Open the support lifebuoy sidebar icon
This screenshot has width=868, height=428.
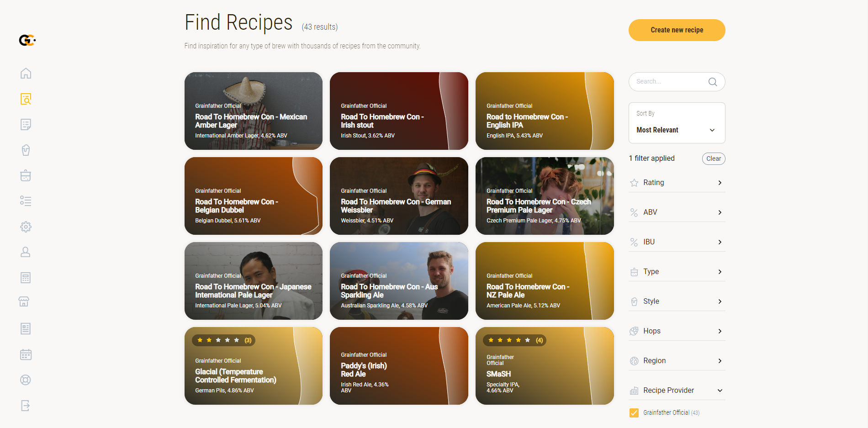pyautogui.click(x=26, y=380)
